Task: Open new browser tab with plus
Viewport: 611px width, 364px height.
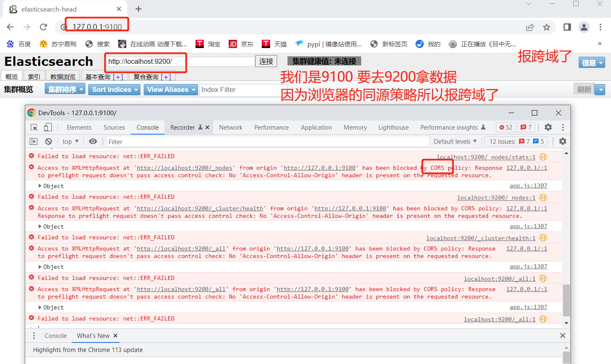Action: [138, 9]
